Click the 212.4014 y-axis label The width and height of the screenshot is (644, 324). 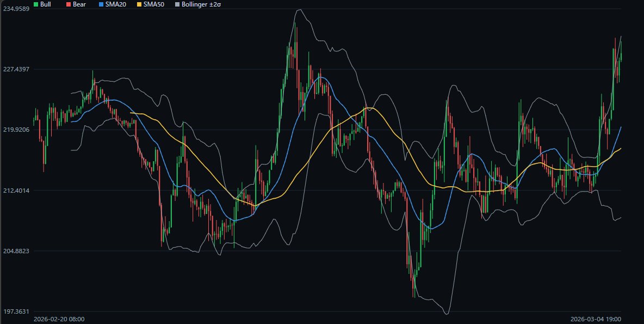16,190
